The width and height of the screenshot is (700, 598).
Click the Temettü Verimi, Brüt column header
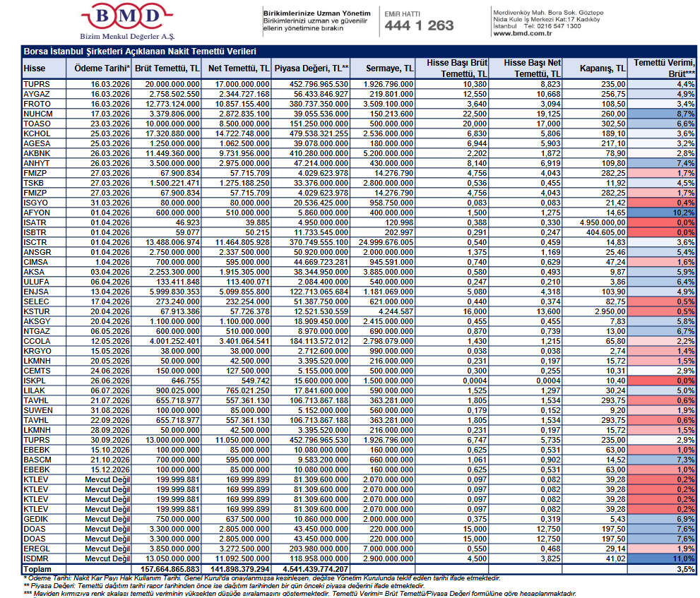tap(663, 68)
